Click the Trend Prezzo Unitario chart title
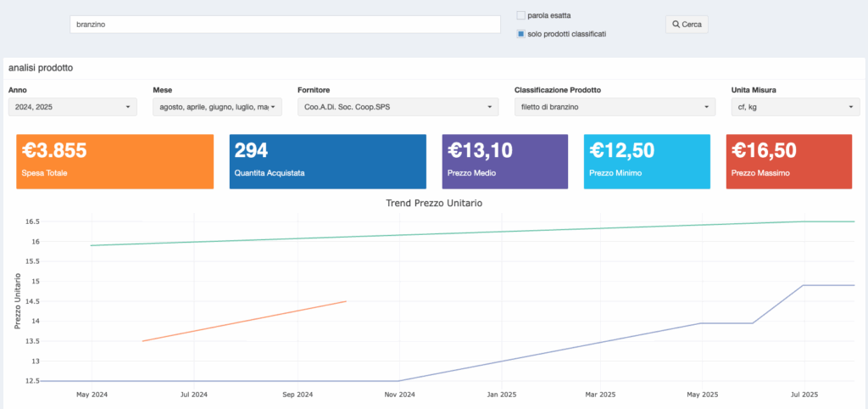Viewport: 868px width, 409px height. tap(434, 203)
